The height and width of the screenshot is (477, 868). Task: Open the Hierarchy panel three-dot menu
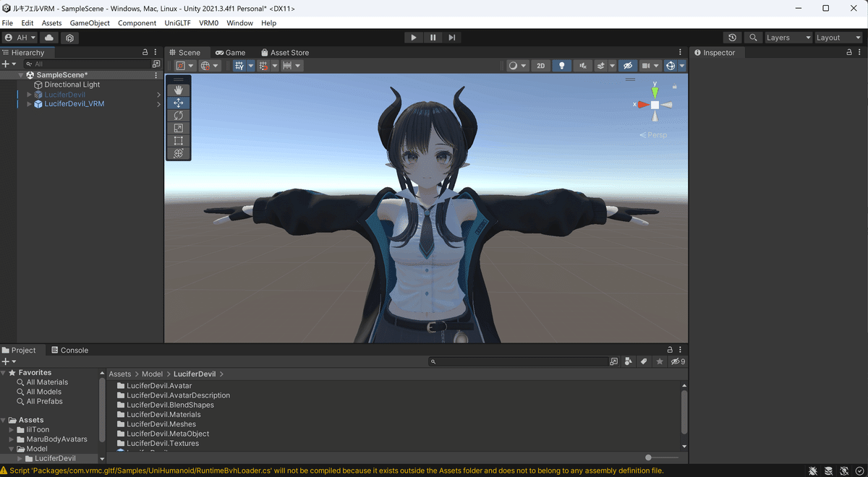tap(156, 53)
